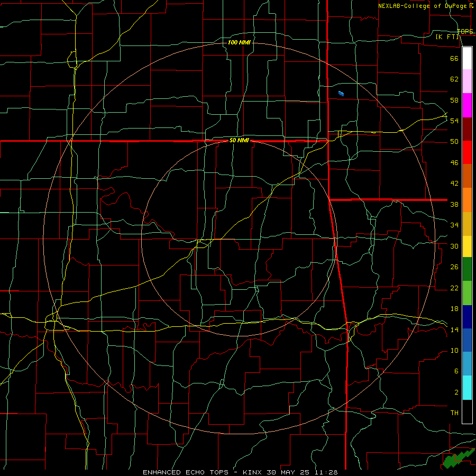This screenshot has width=476, height=476.
Task: Click the magenta color scale swatch
Action: (467, 105)
